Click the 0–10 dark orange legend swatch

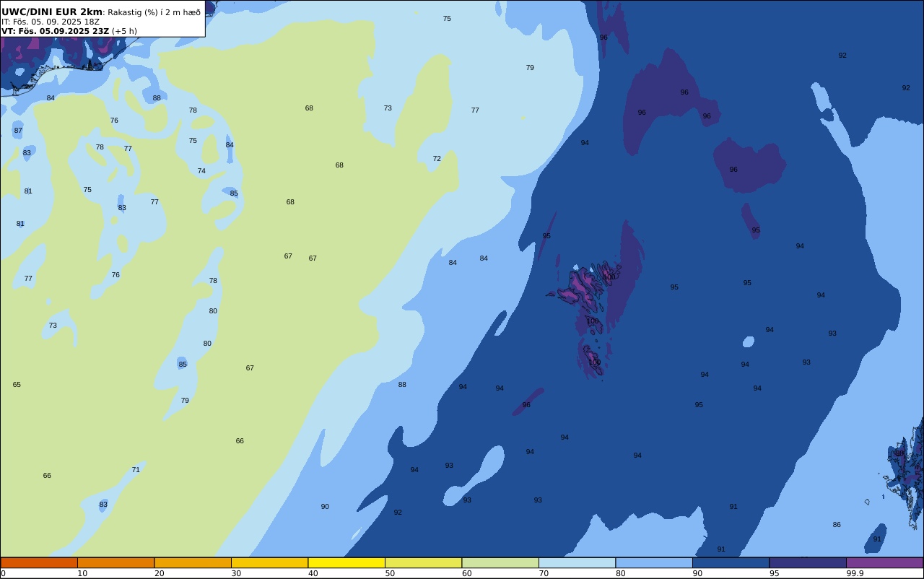[39, 562]
